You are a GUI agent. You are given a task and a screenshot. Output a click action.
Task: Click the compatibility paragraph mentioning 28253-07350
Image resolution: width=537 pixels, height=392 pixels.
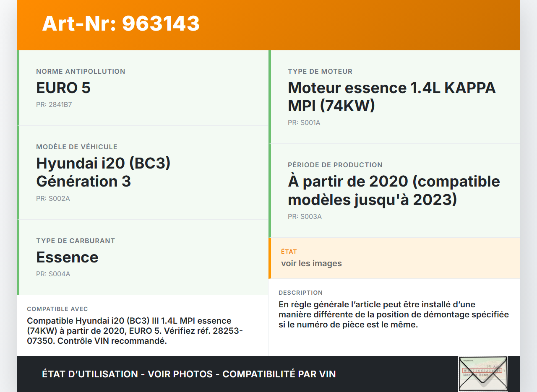point(135,331)
